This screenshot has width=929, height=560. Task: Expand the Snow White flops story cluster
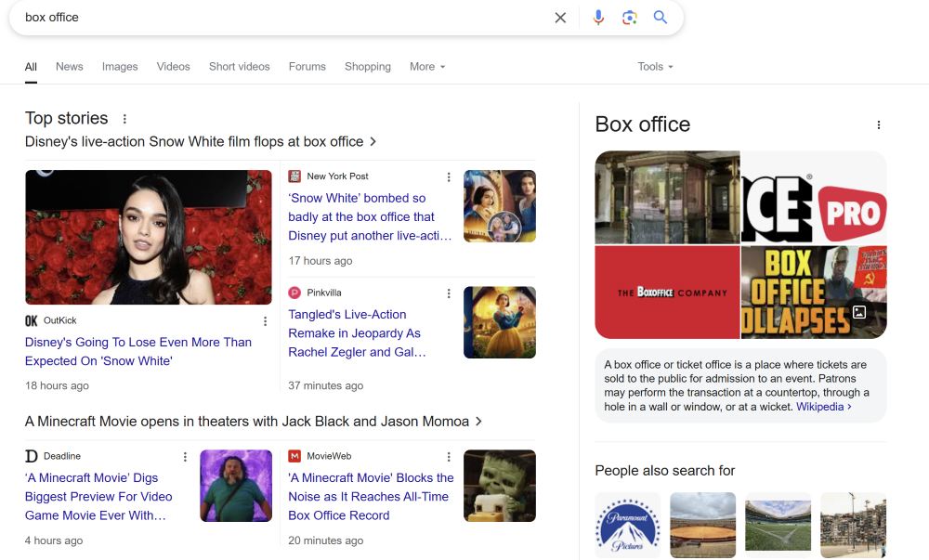click(201, 142)
